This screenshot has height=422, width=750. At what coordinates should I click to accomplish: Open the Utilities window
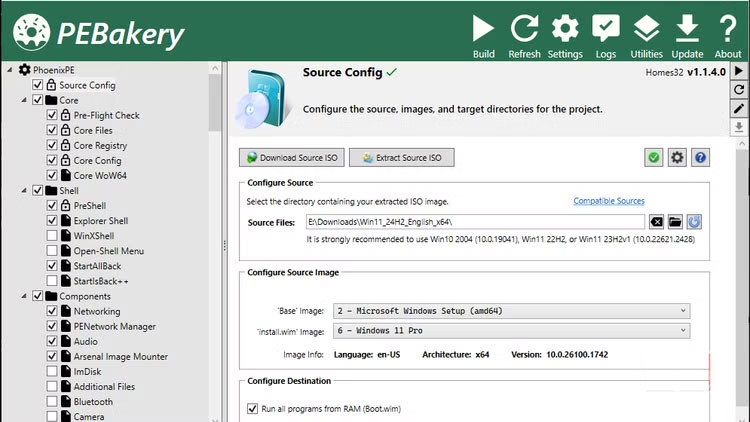coord(646,36)
